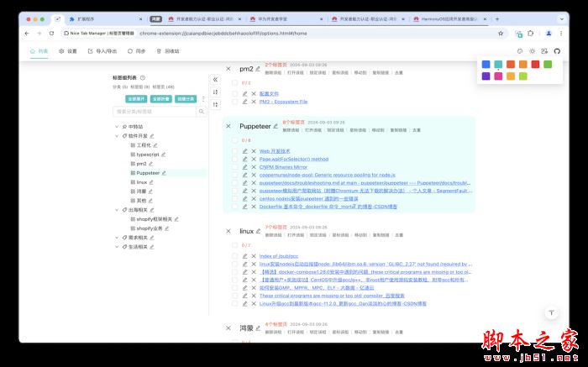Screen dimensions: 588x367
Task: Click the edit pencil beside linux group title
Action: coord(258,231)
